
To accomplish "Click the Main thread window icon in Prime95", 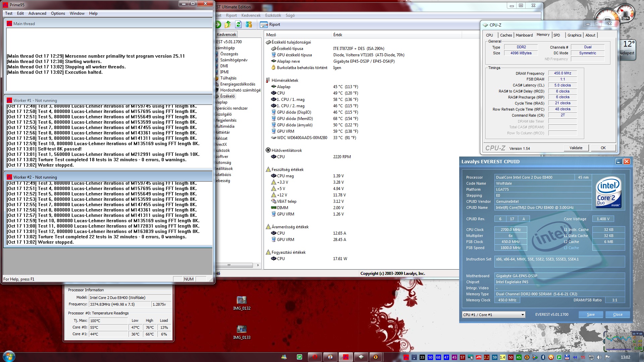I will point(9,23).
